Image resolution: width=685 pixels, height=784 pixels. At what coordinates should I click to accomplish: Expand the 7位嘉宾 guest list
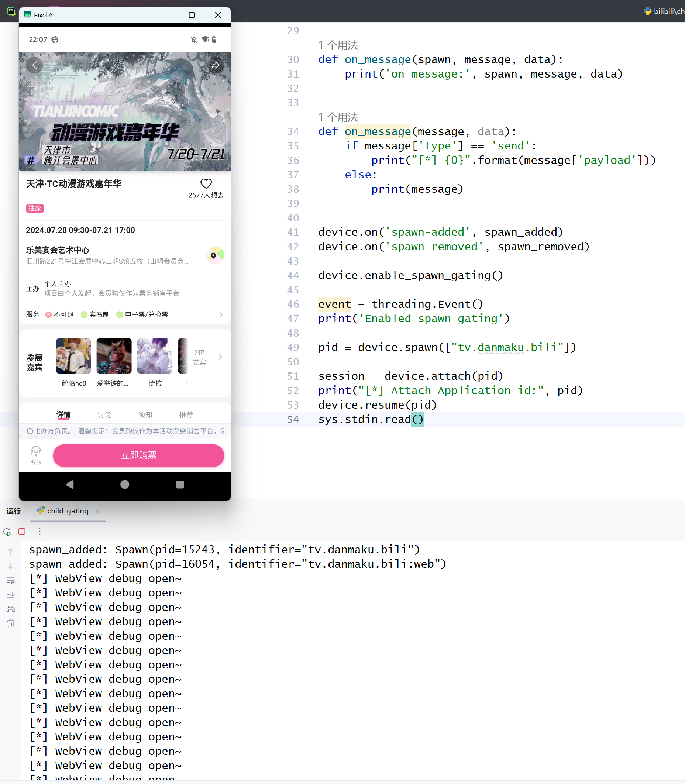pyautogui.click(x=206, y=357)
